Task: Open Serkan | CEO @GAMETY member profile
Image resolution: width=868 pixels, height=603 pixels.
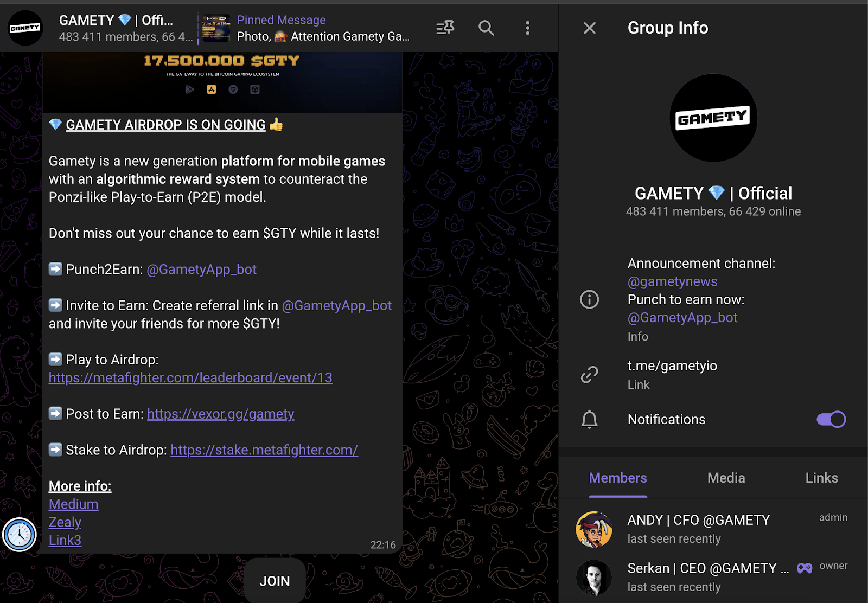Action: (x=713, y=577)
